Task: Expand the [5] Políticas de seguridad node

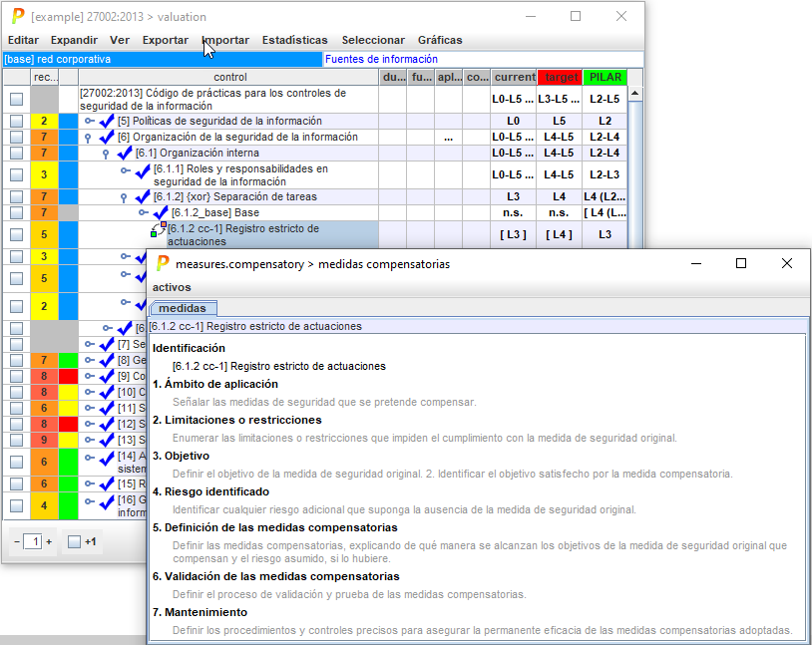Action: tap(89, 121)
